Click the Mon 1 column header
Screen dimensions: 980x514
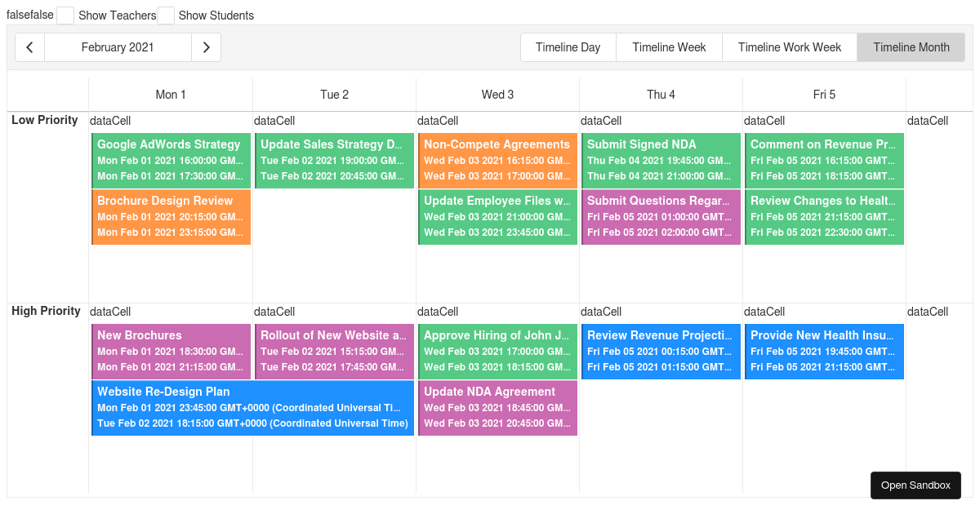(170, 94)
